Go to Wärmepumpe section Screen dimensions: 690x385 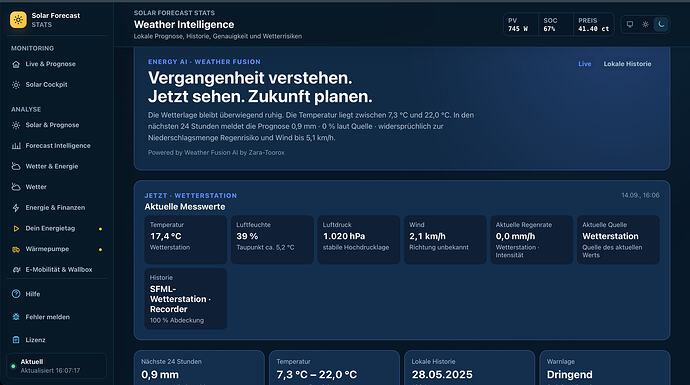pos(57,249)
